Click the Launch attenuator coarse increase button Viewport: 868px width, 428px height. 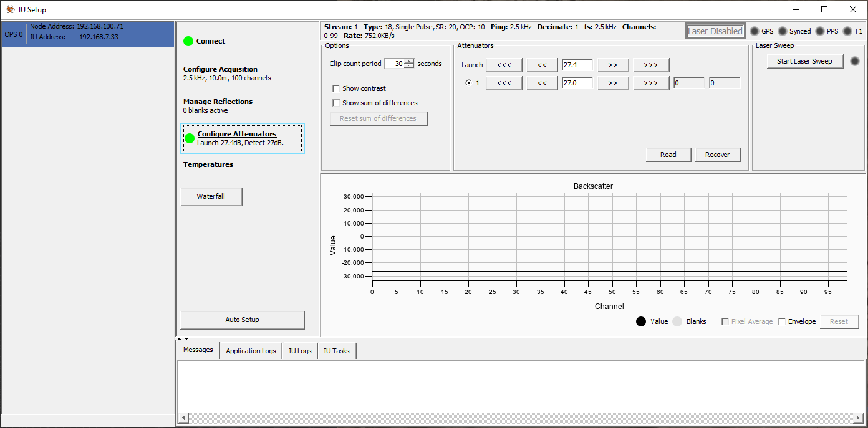click(650, 64)
